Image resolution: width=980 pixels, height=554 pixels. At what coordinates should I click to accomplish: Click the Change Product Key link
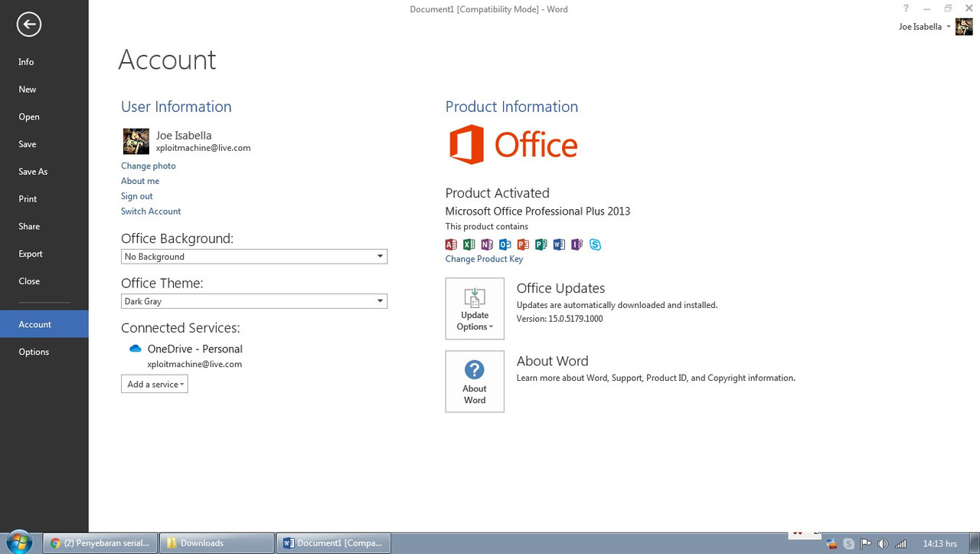[x=485, y=259]
